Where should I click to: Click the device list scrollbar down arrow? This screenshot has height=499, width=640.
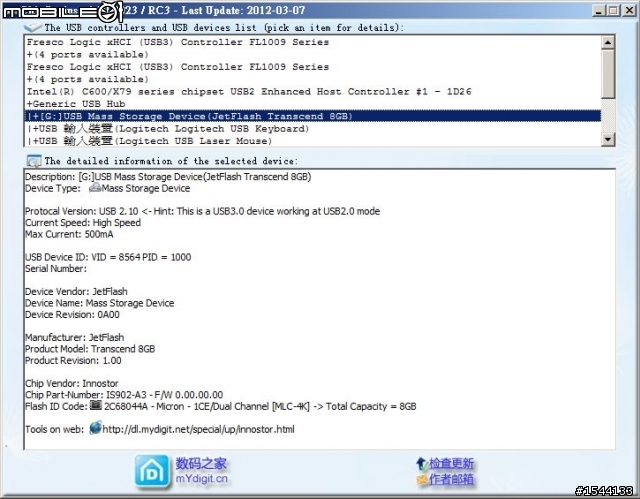pos(608,140)
